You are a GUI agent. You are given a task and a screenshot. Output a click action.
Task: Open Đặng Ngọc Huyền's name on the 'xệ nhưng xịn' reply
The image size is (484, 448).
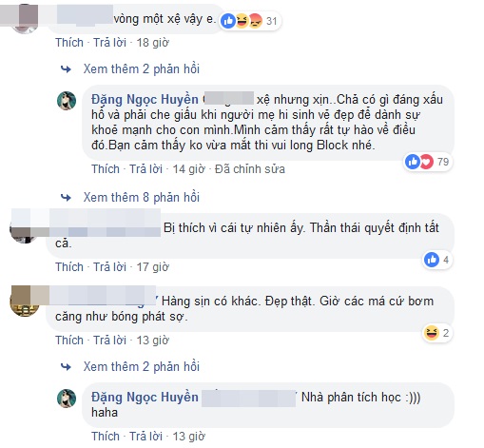(x=145, y=100)
